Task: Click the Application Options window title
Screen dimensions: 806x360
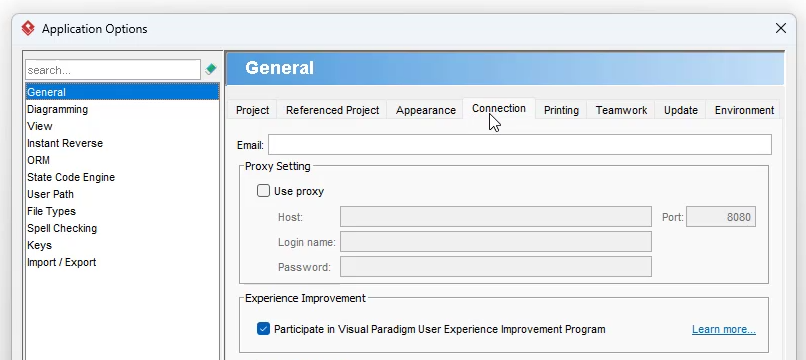Action: point(95,29)
